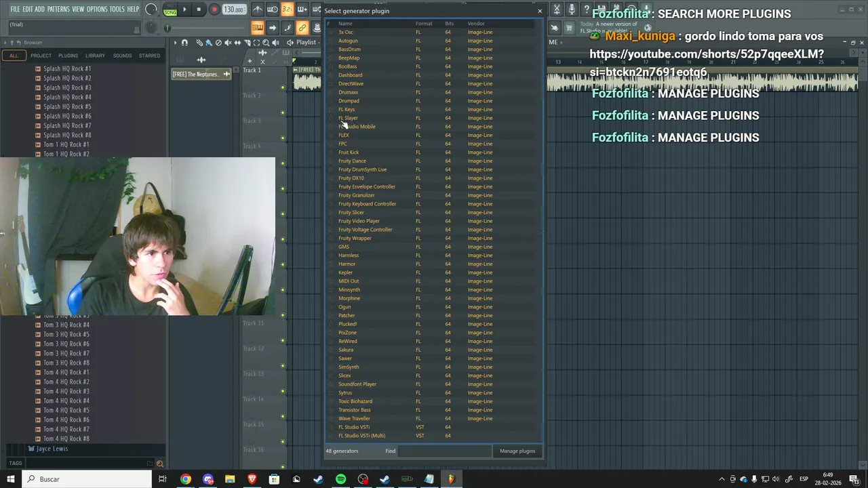Open the Jayce Lewis folder in browser
This screenshot has height=488, width=868.
(52, 449)
